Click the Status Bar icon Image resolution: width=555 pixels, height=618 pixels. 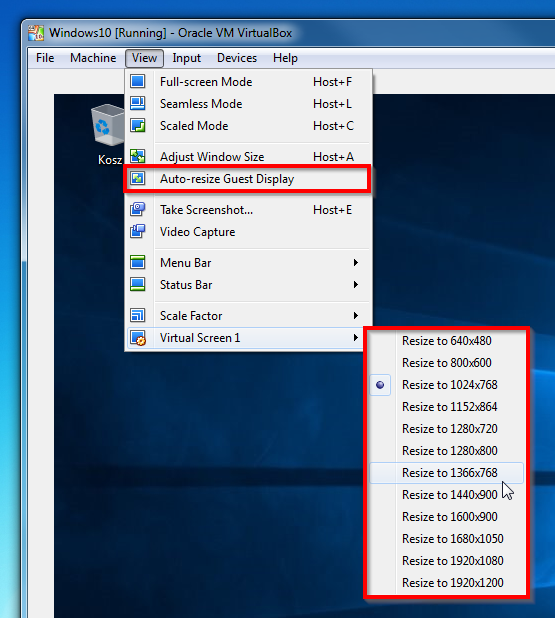[x=138, y=284]
